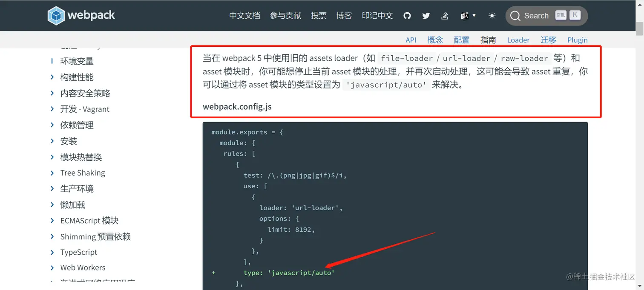The image size is (644, 290).
Task: Toggle the light/dark theme sun icon
Action: click(492, 16)
